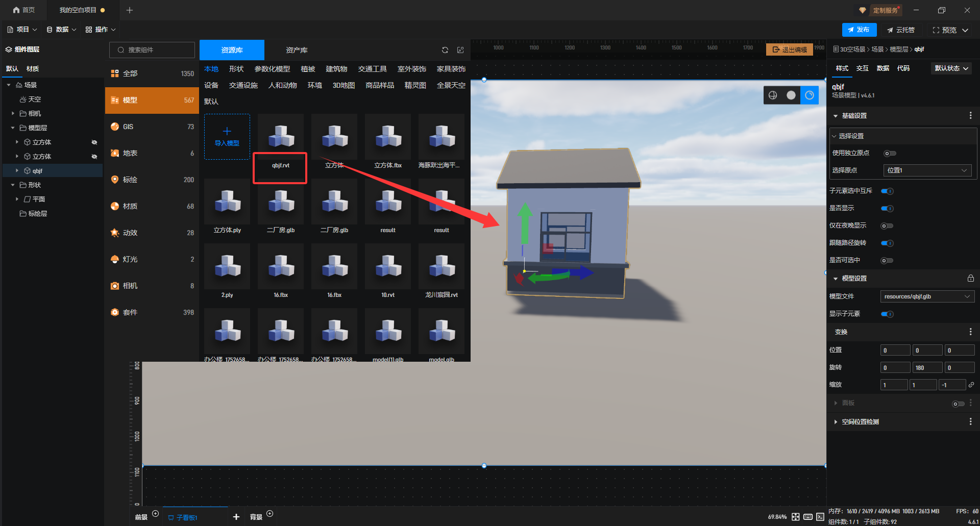980x526 pixels.
Task: Select the wireframe sphere view mode icon
Action: click(773, 95)
